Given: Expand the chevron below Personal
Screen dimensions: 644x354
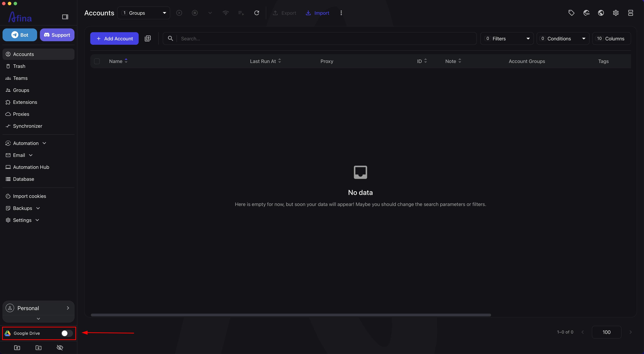Looking at the screenshot, I should 38,319.
